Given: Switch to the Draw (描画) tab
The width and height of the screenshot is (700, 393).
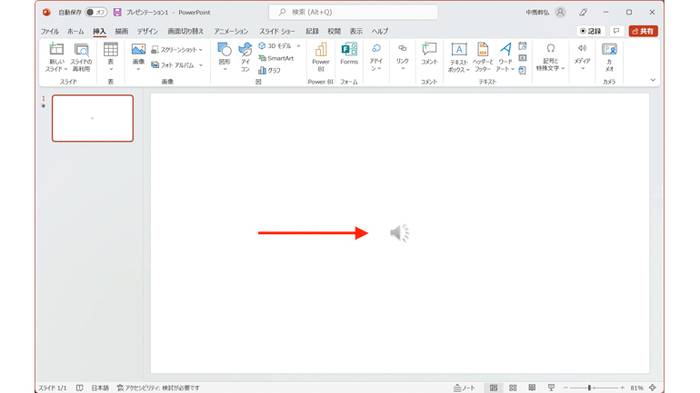Looking at the screenshot, I should [121, 31].
